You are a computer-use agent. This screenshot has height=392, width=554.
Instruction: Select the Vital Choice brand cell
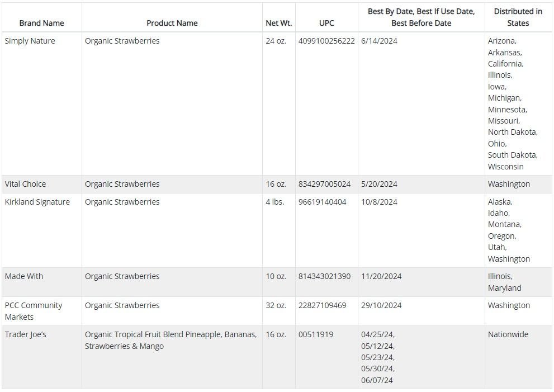click(26, 184)
